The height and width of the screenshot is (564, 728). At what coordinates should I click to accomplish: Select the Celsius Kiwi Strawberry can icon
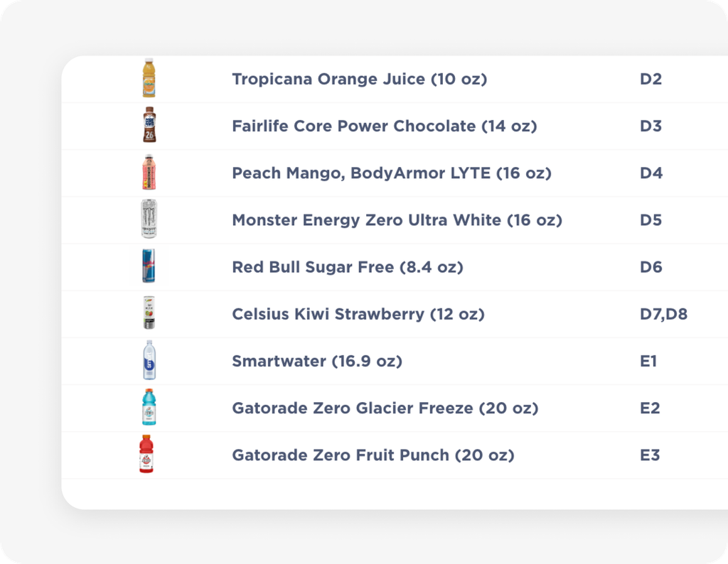[x=149, y=313]
